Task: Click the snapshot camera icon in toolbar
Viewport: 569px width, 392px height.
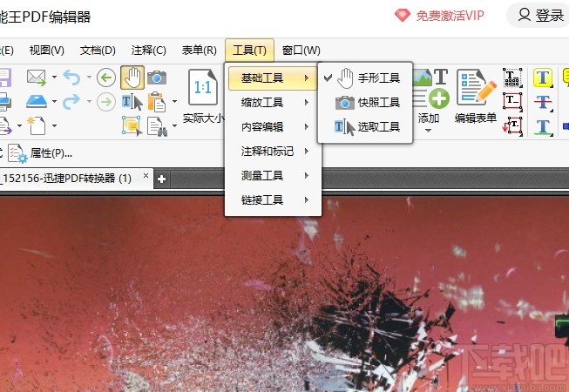Action: [157, 78]
